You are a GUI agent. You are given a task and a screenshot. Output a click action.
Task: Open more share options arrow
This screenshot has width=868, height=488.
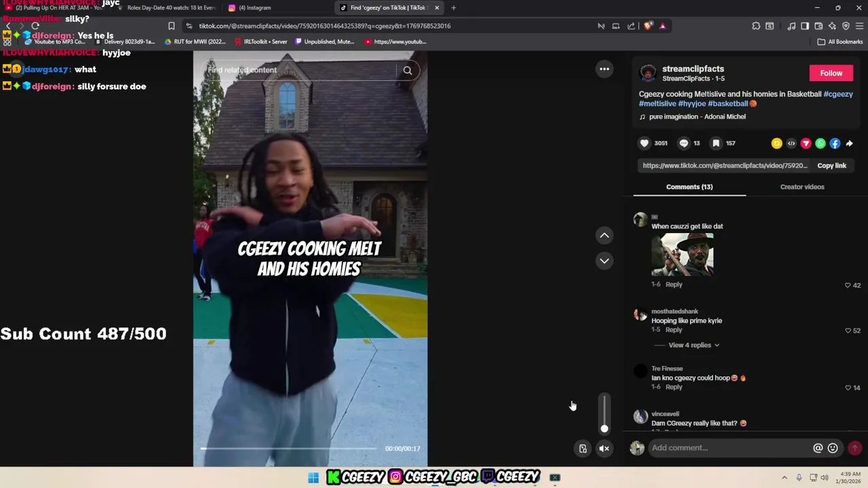point(849,143)
